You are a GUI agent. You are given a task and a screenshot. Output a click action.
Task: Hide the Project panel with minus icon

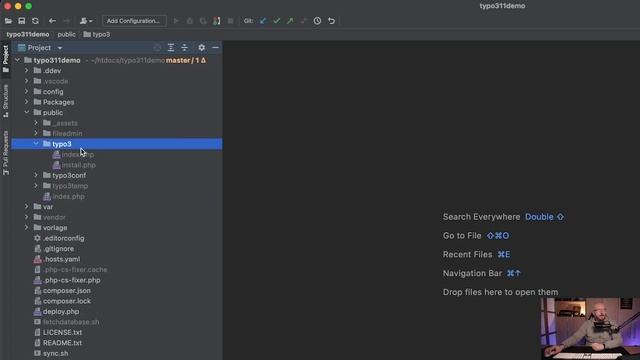[215, 48]
